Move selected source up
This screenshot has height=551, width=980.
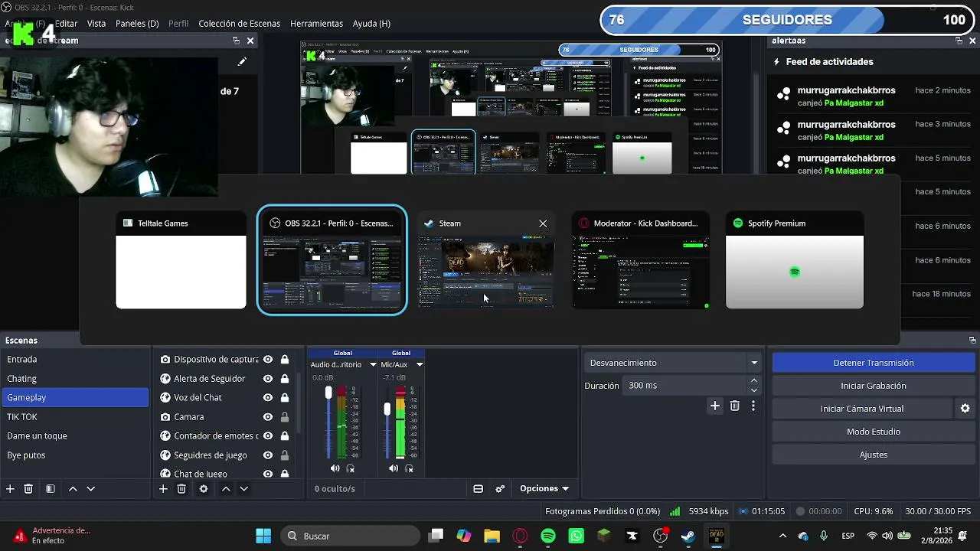click(226, 489)
